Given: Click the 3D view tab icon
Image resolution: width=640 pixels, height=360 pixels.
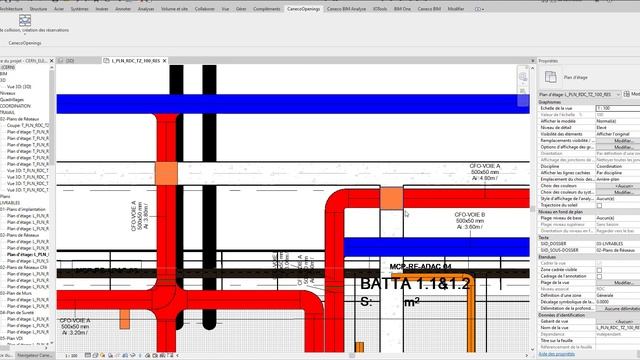Looking at the screenshot, I should [61, 60].
